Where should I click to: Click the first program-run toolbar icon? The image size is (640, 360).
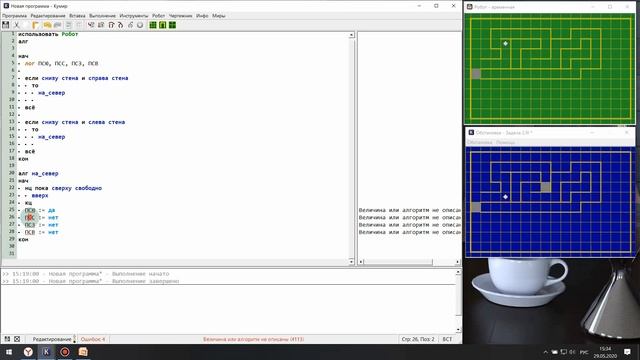(x=91, y=25)
